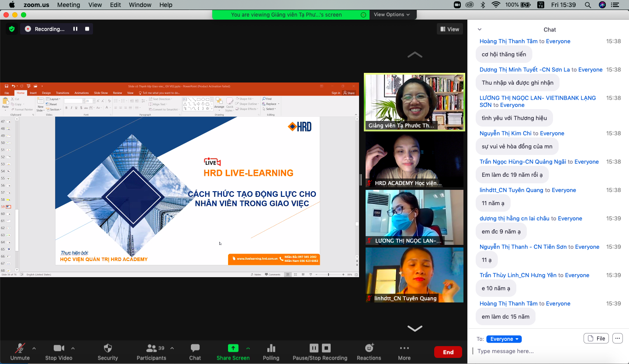Image resolution: width=629 pixels, height=364 pixels.
Task: Switch to the Animations tab in PowerPoint
Action: (x=81, y=93)
